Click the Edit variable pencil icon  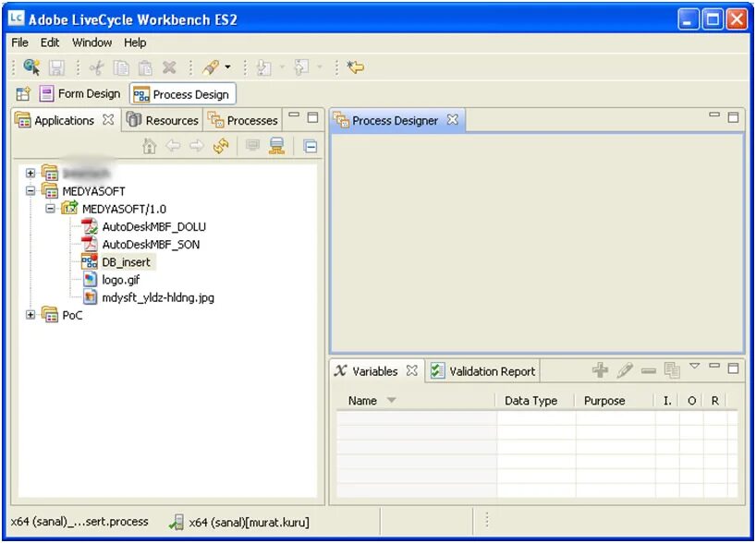(x=625, y=370)
